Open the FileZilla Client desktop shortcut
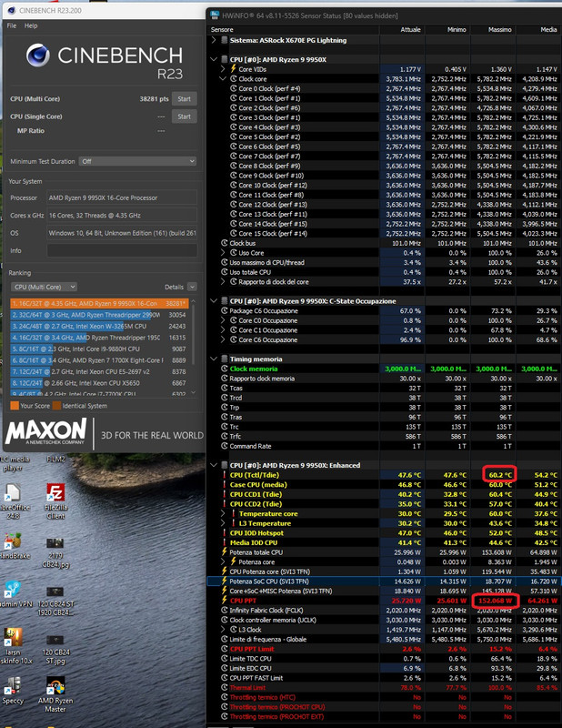 [55, 500]
